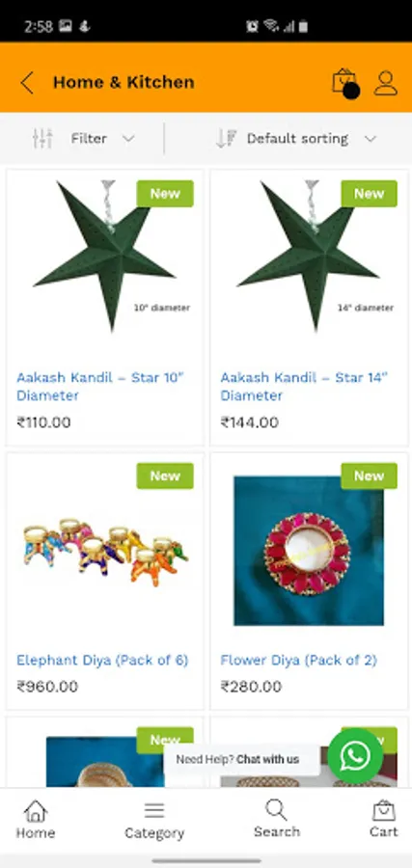The width and height of the screenshot is (412, 868).
Task: Open Elephant Diya (Pack of 6) link
Action: [102, 660]
